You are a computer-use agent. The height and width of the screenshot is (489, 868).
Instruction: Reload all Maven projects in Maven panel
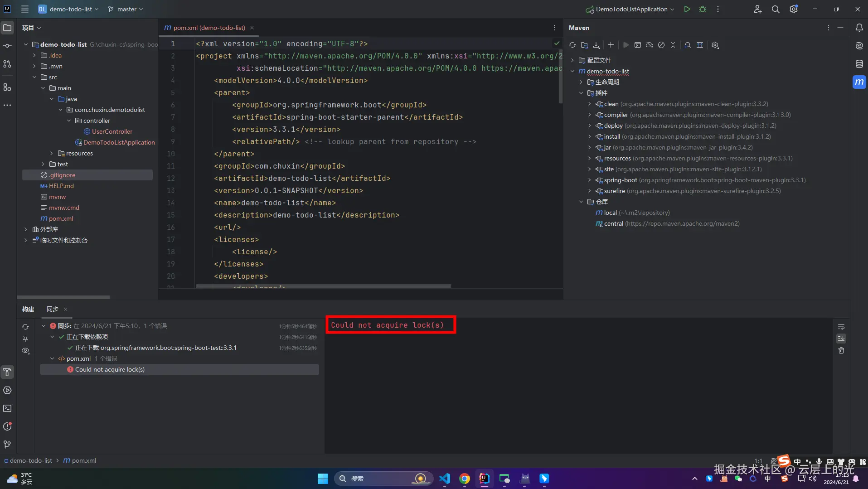pyautogui.click(x=572, y=45)
